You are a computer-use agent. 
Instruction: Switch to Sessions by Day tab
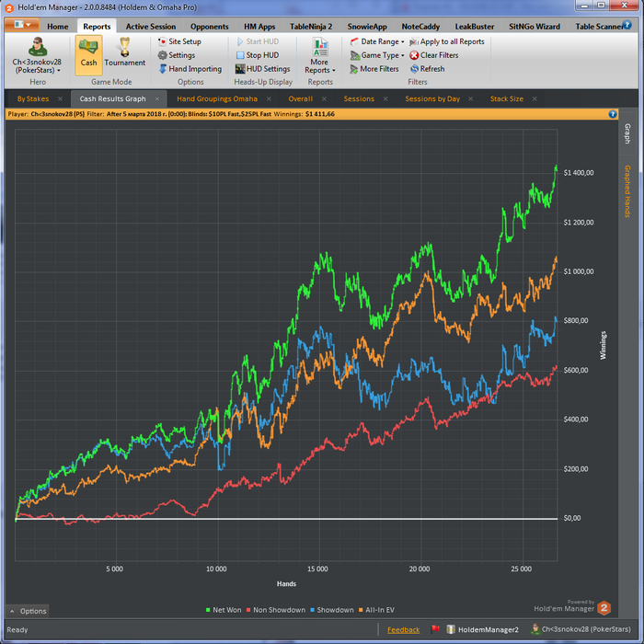(432, 98)
